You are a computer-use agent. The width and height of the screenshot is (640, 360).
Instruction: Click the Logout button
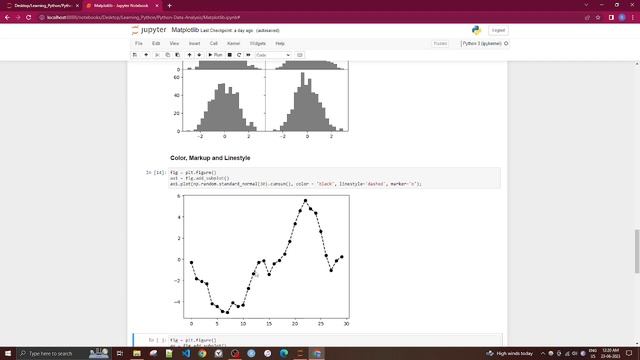(498, 30)
